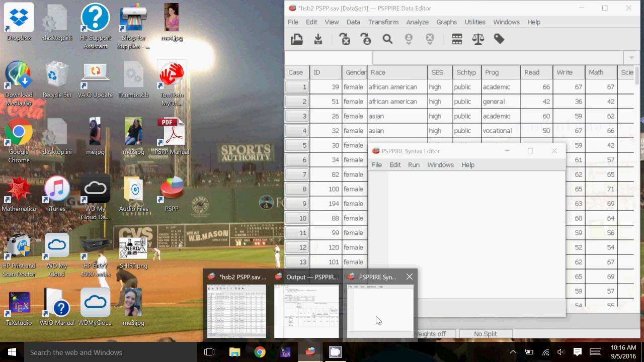The width and height of the screenshot is (644, 362).
Task: Click the Go to variable toolbar icon
Action: click(x=366, y=39)
